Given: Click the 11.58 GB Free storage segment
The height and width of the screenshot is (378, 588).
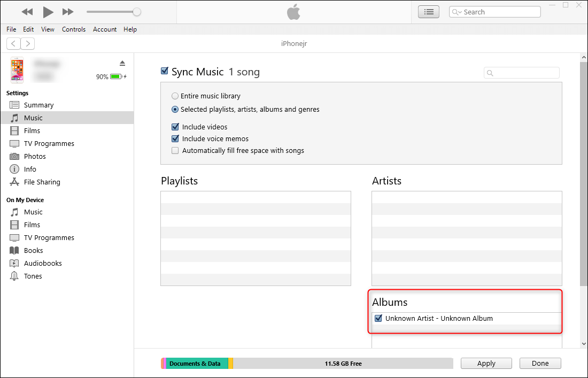Looking at the screenshot, I should click(343, 364).
